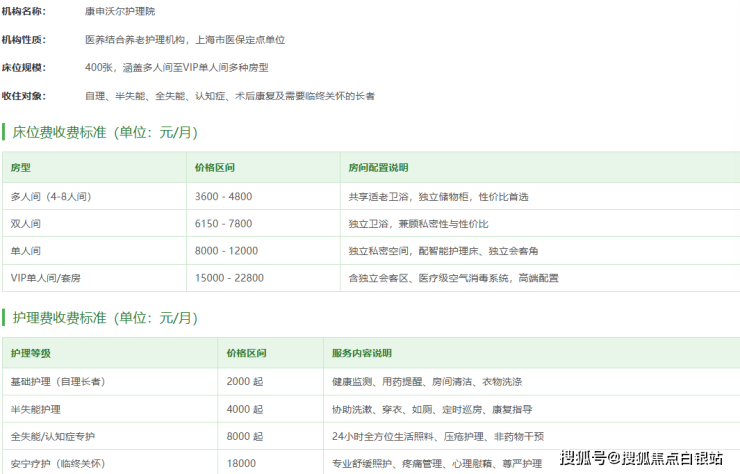Click '协助洗漱、穿衣、如厕、定时巡房、康复指导' cell

point(532,409)
